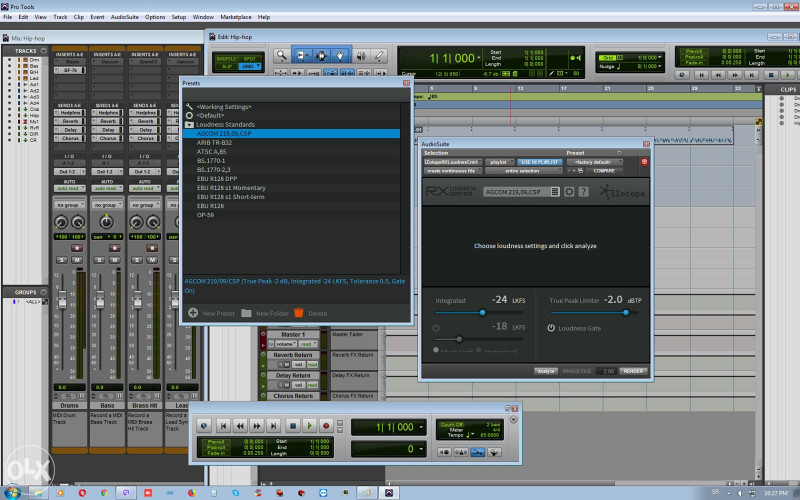The height and width of the screenshot is (500, 800).
Task: Open entire selection dropdown in AudioSuite
Action: (x=524, y=171)
